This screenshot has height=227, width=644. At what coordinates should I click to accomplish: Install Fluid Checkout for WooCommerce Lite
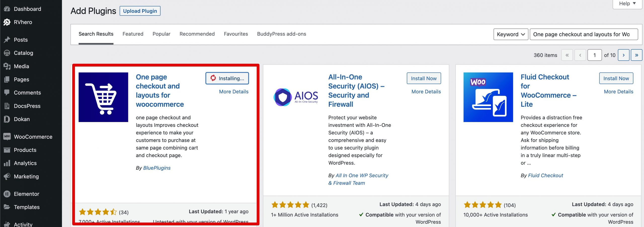pos(616,78)
